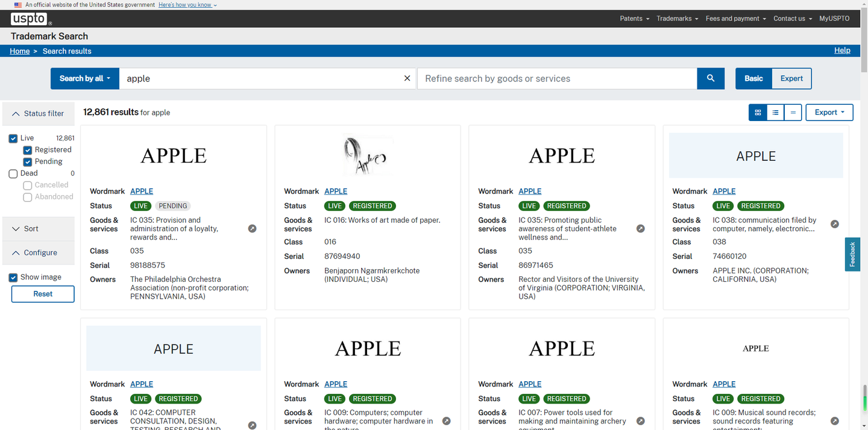
Task: Open APPLE wordmark link for serial 86971465
Action: pos(530,191)
